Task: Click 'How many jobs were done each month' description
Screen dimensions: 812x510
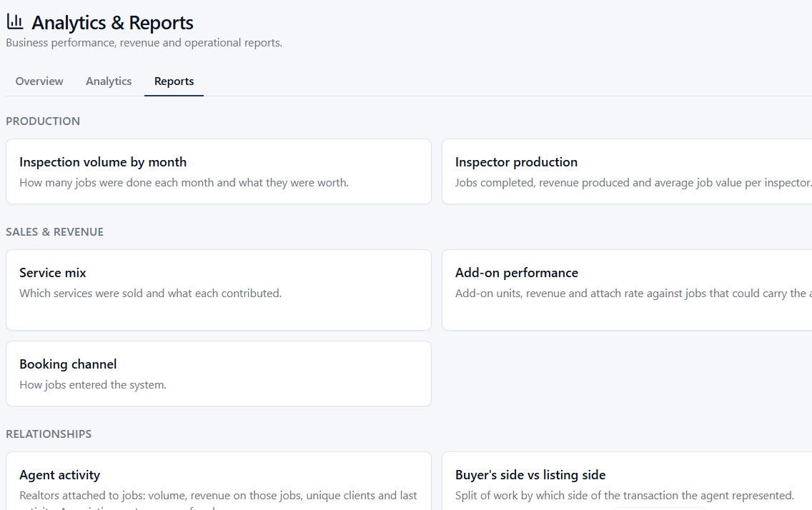Action: [x=184, y=183]
